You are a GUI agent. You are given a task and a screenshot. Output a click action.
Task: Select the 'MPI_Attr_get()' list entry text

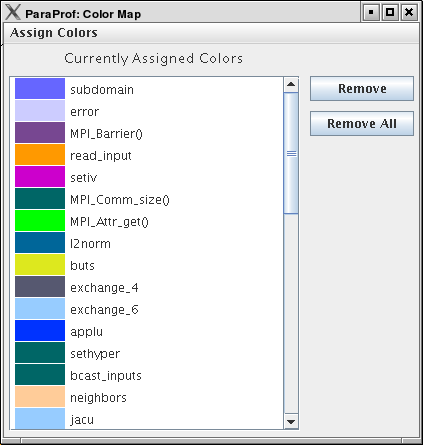109,222
